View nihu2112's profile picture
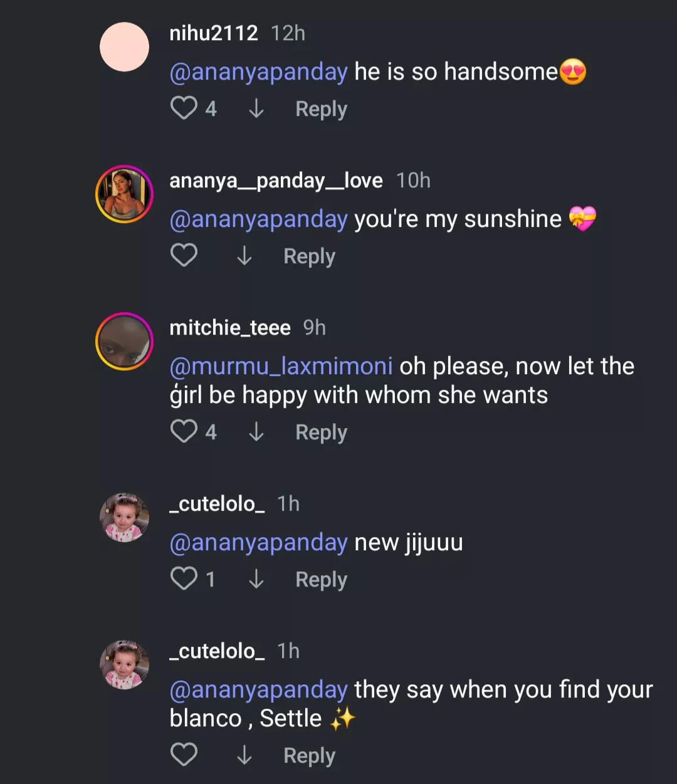The width and height of the screenshot is (677, 784). coord(124,47)
